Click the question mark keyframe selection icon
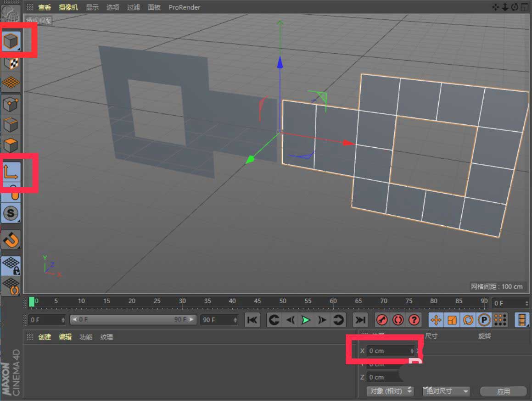 tap(414, 320)
